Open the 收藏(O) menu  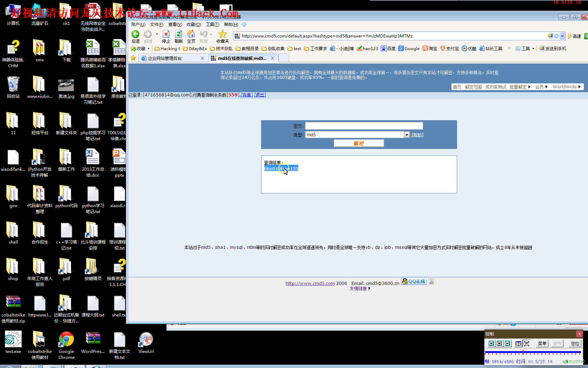[194, 25]
